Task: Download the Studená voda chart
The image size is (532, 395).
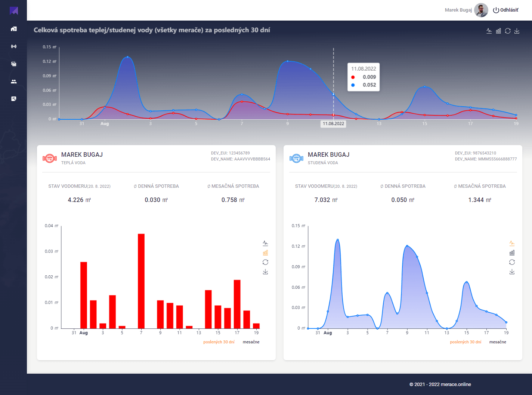Action: tap(512, 272)
